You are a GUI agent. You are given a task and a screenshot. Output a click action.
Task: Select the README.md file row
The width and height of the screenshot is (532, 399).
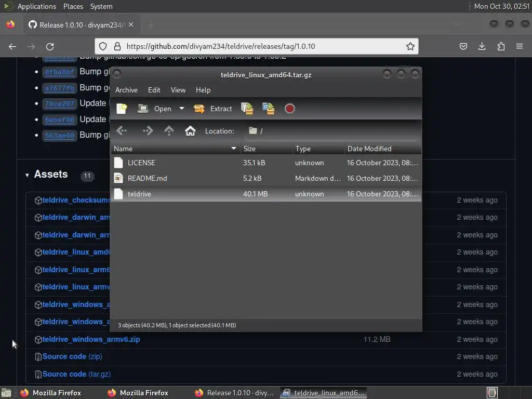click(x=266, y=179)
